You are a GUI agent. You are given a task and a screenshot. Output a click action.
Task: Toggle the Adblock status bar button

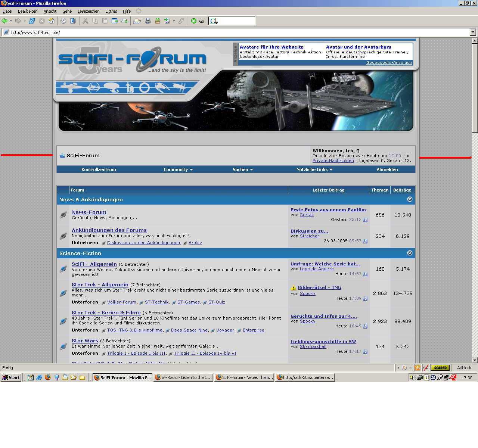point(464,368)
